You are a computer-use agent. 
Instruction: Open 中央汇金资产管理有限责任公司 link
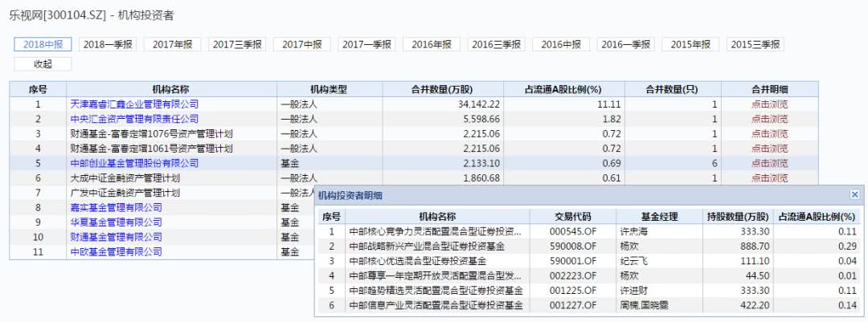134,119
